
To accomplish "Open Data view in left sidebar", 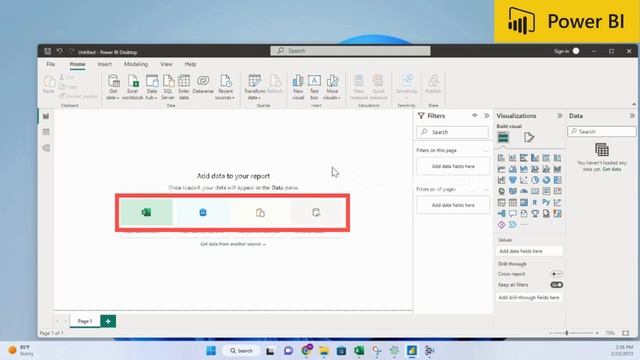I will [x=46, y=132].
